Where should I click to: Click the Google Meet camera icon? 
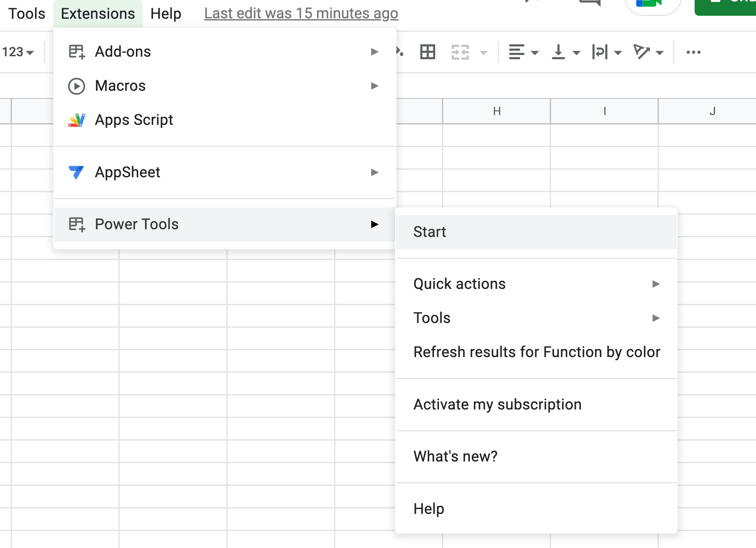(x=649, y=3)
